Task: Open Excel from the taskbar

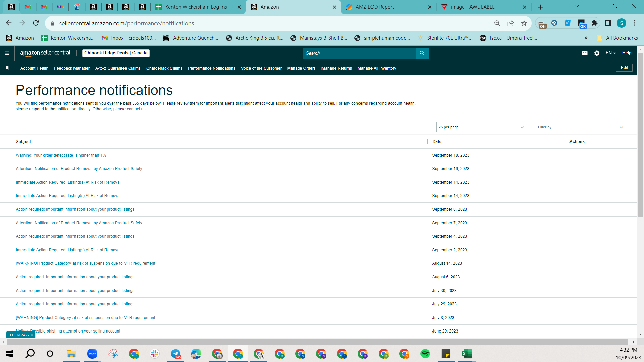Action: click(467, 354)
